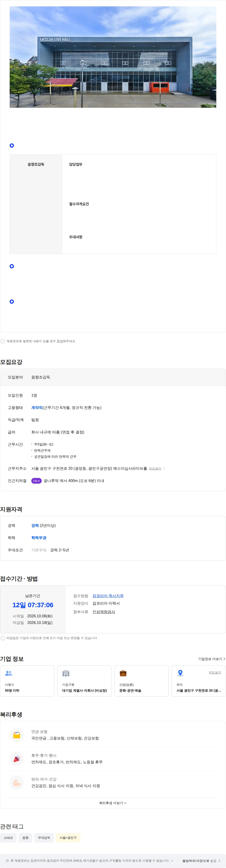Click 회사 내규에 따름 (면접 후 결정) salary text
The height and width of the screenshot is (868, 226).
58,432
